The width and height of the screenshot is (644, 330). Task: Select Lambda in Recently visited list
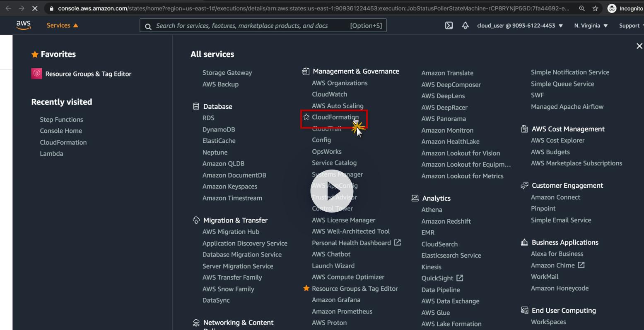pyautogui.click(x=51, y=153)
